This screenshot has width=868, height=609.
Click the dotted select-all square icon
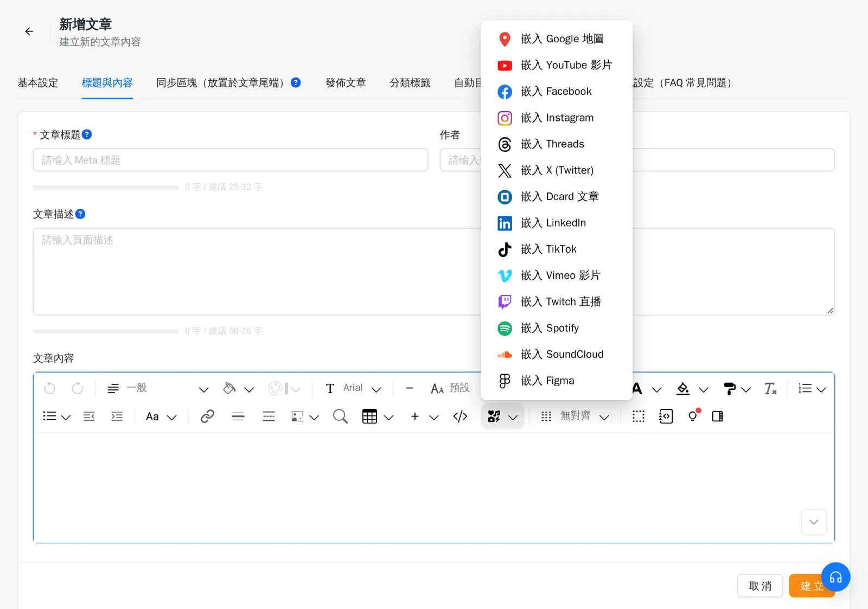639,416
